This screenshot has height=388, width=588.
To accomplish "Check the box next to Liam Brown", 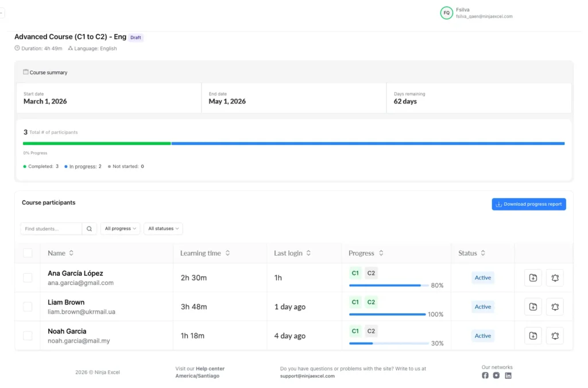I will tap(27, 306).
